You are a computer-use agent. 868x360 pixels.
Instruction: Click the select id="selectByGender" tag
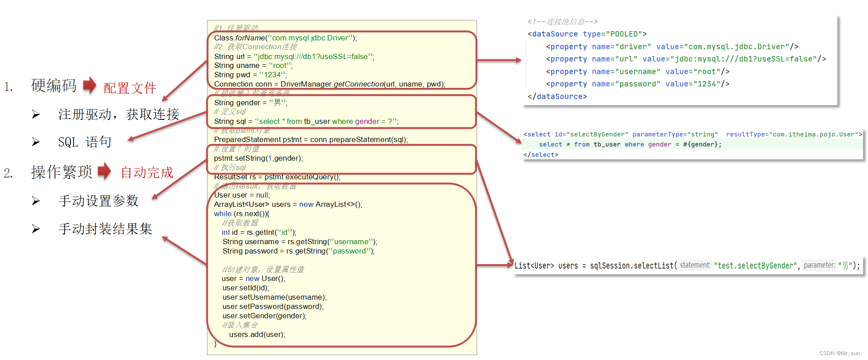click(693, 134)
